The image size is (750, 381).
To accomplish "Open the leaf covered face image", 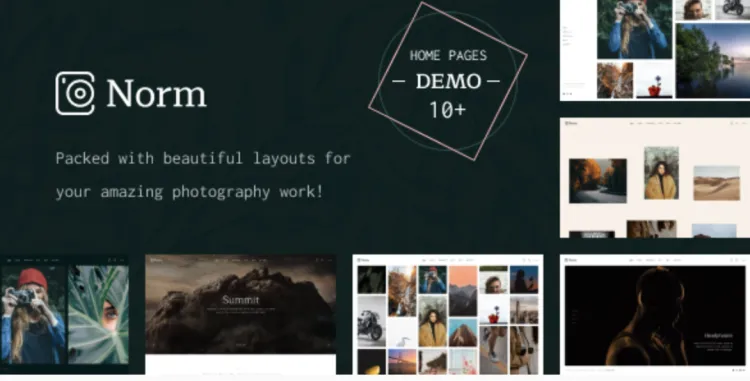I will 98,315.
